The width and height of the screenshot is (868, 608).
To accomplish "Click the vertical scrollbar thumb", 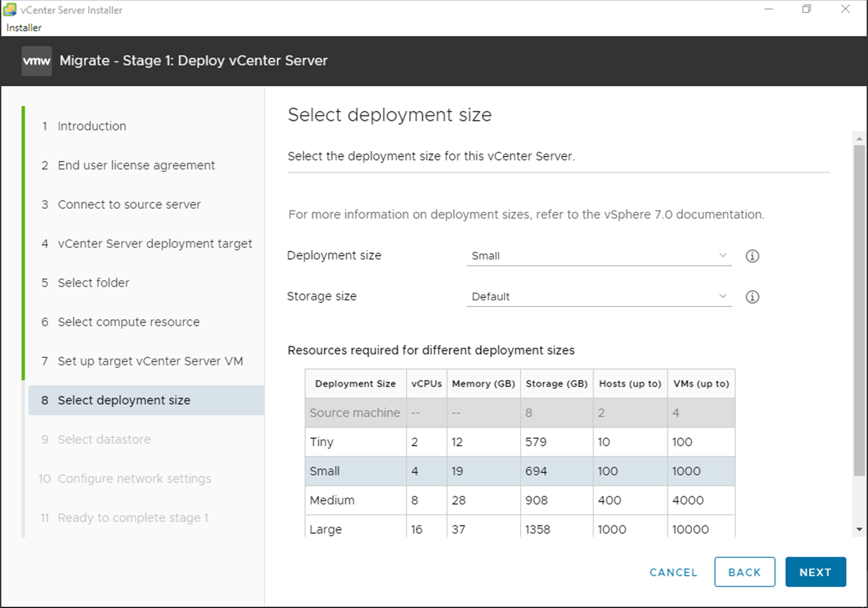I will pos(859,310).
